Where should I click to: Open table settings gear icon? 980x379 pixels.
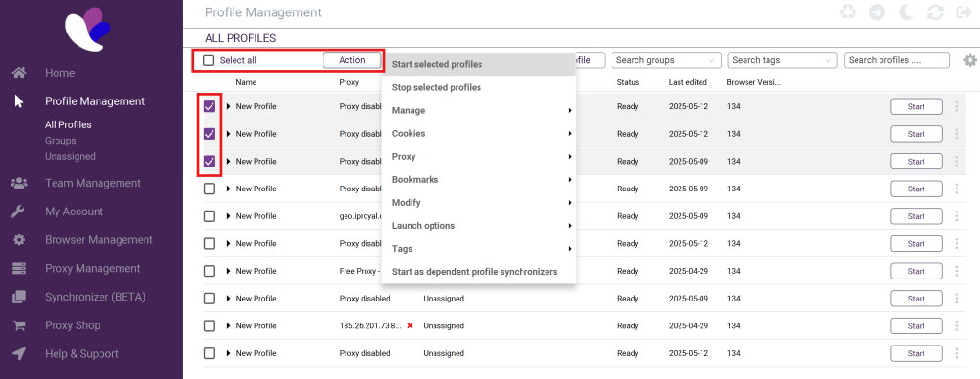[x=969, y=60]
